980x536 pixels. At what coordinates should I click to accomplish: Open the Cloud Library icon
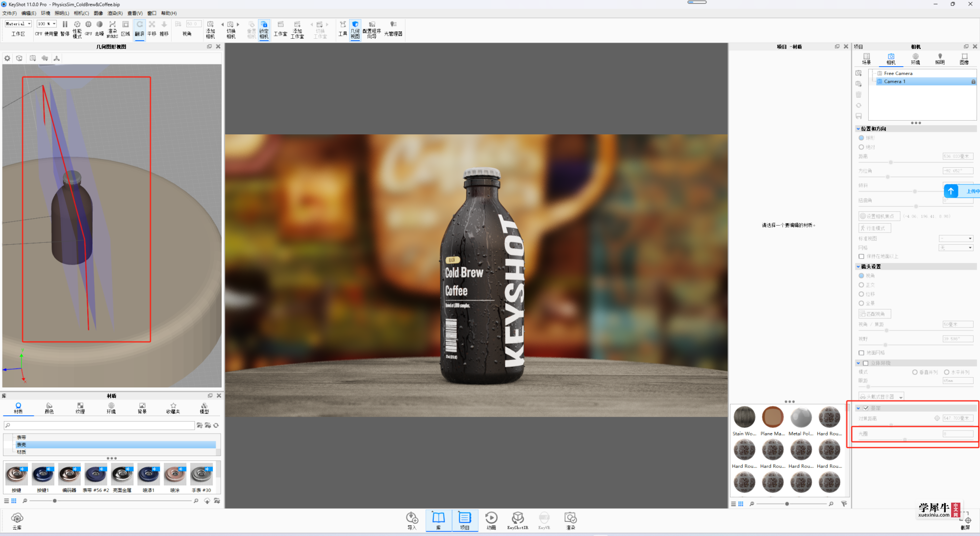[x=17, y=518]
